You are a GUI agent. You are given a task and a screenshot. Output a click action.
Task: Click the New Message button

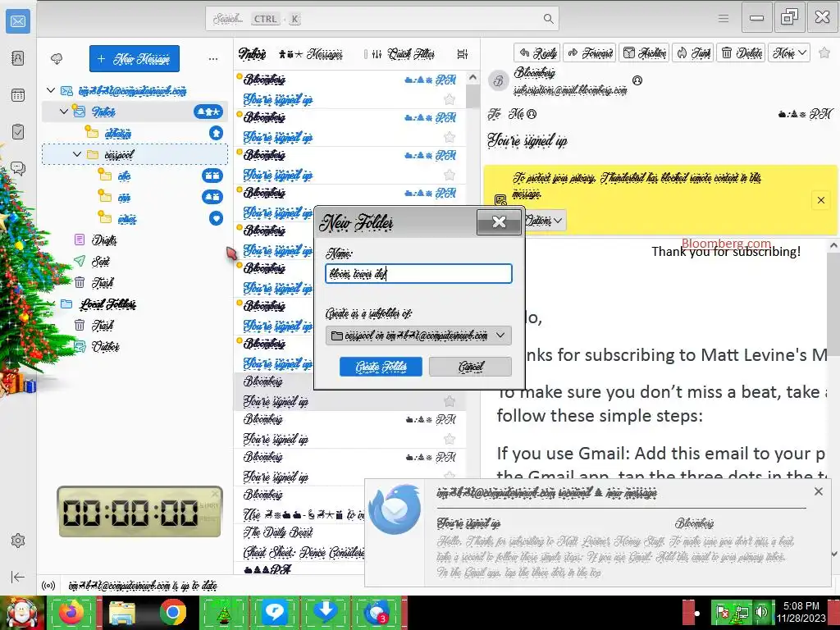[135, 58]
